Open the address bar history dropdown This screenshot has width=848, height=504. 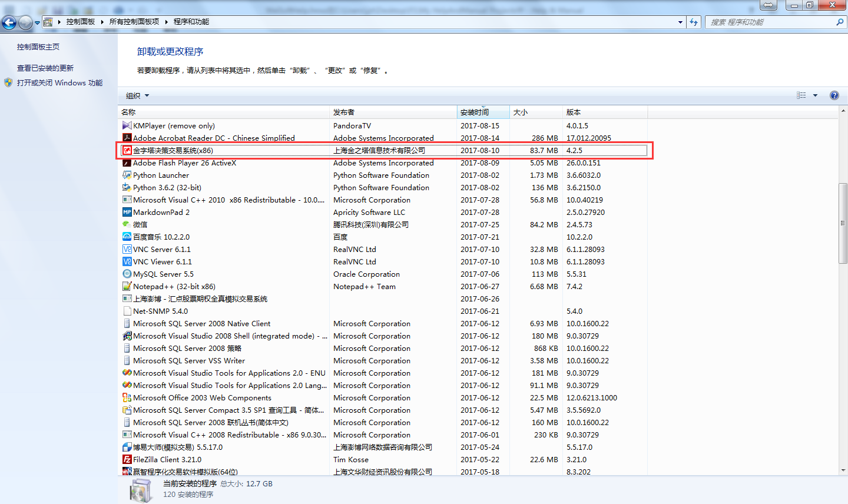680,22
